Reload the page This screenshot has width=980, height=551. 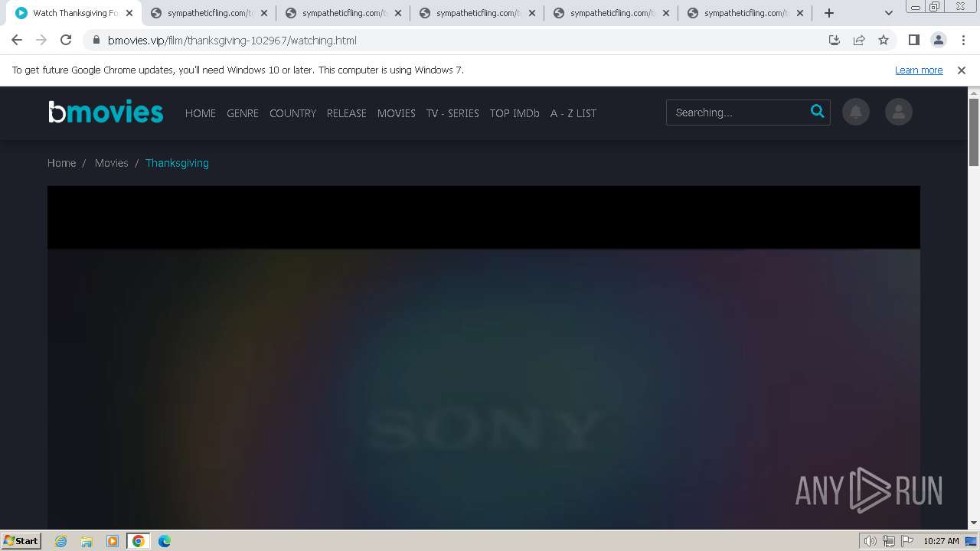[66, 40]
